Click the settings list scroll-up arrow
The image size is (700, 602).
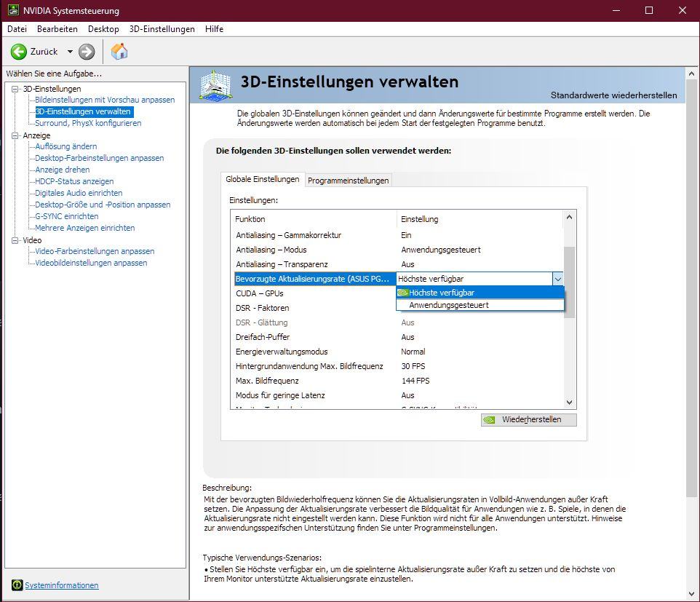(x=569, y=217)
